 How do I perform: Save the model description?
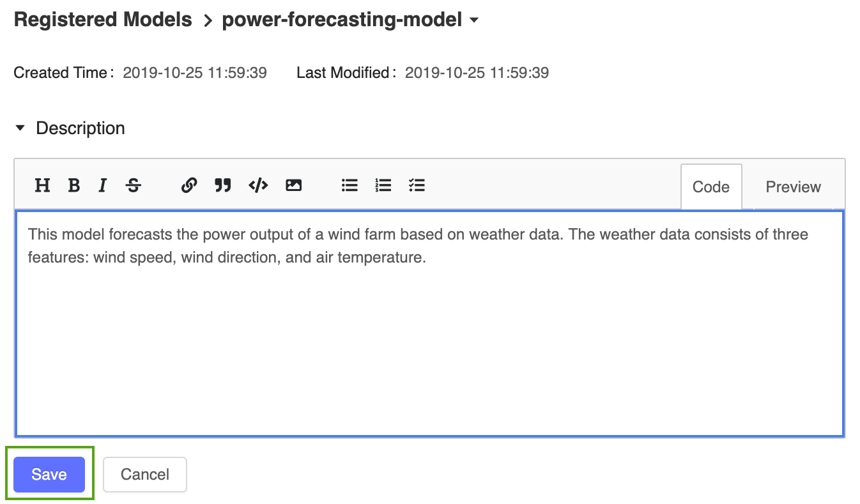coord(49,475)
